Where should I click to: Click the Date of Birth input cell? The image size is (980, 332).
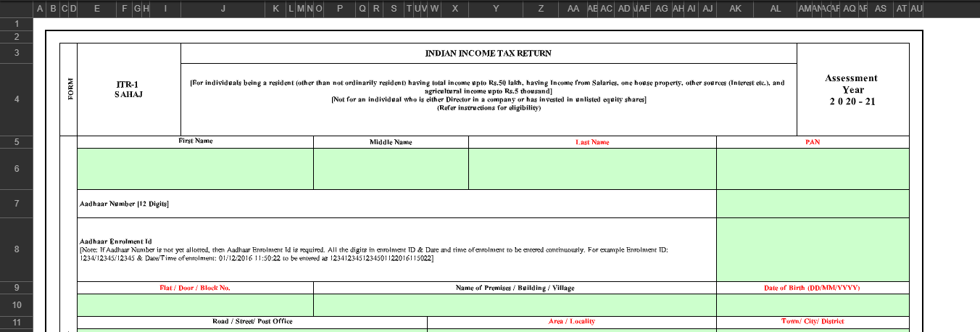[813, 305]
